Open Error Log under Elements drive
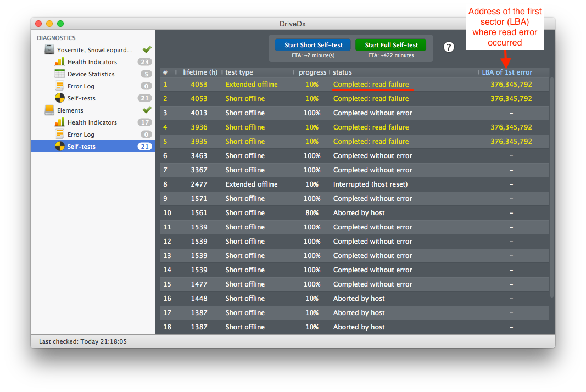The image size is (586, 392). point(81,135)
